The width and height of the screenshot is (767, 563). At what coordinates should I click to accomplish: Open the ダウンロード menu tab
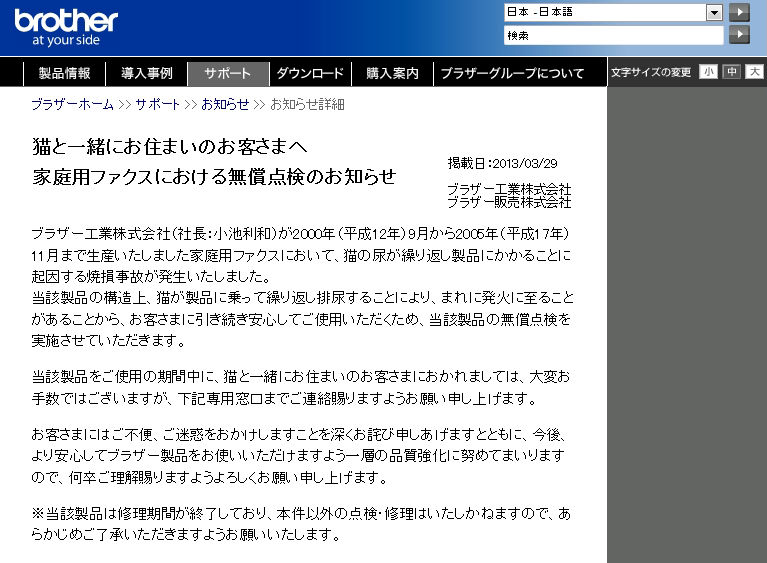[x=310, y=73]
